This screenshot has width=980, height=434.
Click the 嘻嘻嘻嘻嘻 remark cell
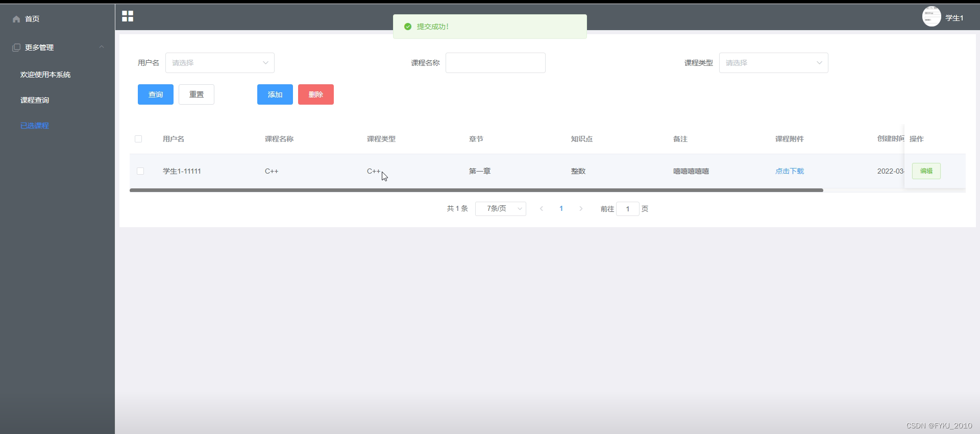691,171
